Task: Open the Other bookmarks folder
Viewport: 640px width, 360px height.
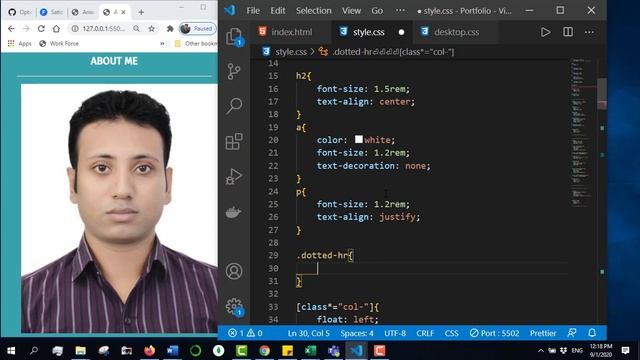Action: pos(196,43)
